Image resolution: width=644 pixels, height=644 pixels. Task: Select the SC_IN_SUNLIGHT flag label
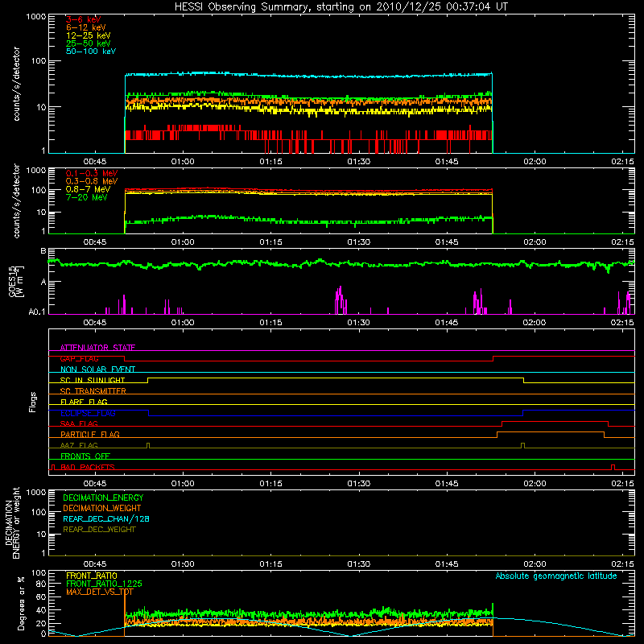(x=93, y=380)
